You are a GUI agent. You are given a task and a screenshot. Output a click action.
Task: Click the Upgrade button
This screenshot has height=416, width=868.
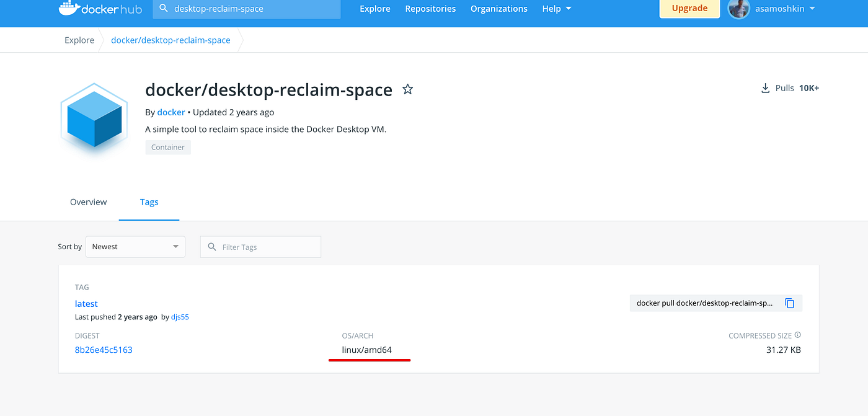[689, 8]
